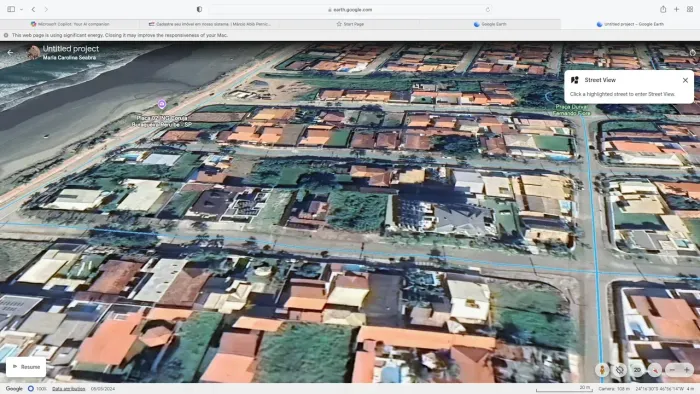Screen dimensions: 700x394
Task: Switch to the Start Page tab
Action: pyautogui.click(x=350, y=24)
